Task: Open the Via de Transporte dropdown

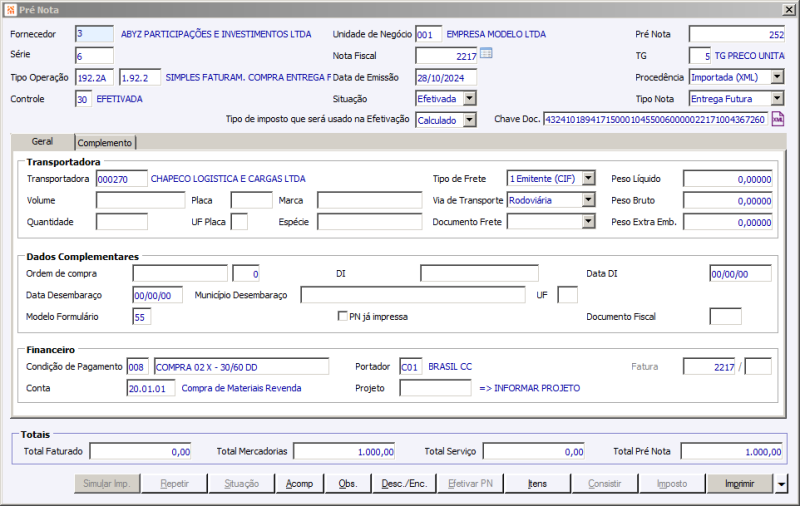Action: (x=588, y=200)
